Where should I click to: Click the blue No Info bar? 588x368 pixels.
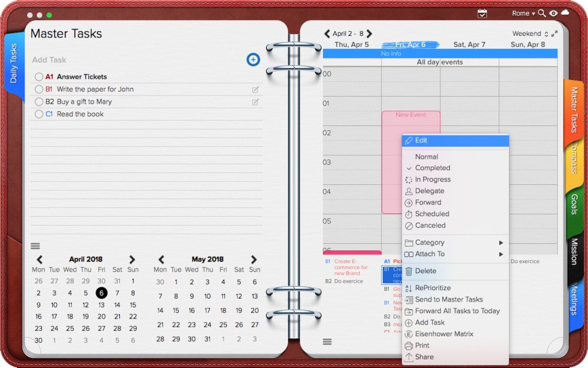click(440, 54)
